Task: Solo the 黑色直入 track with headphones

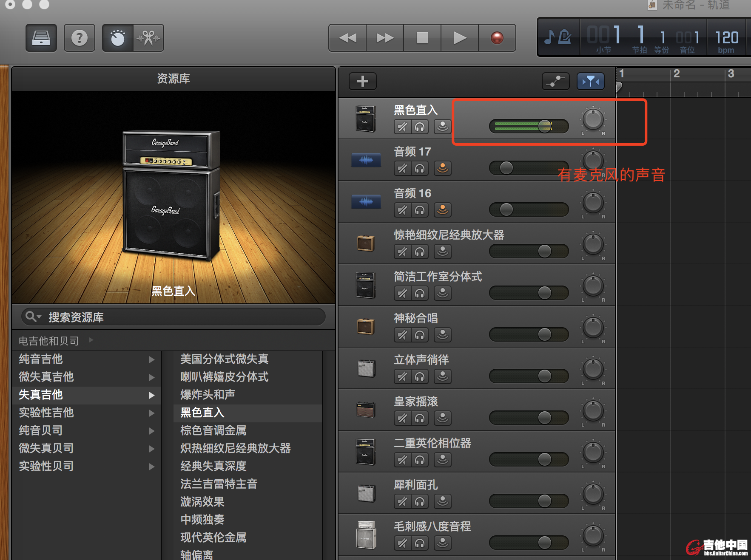Action: pyautogui.click(x=420, y=127)
